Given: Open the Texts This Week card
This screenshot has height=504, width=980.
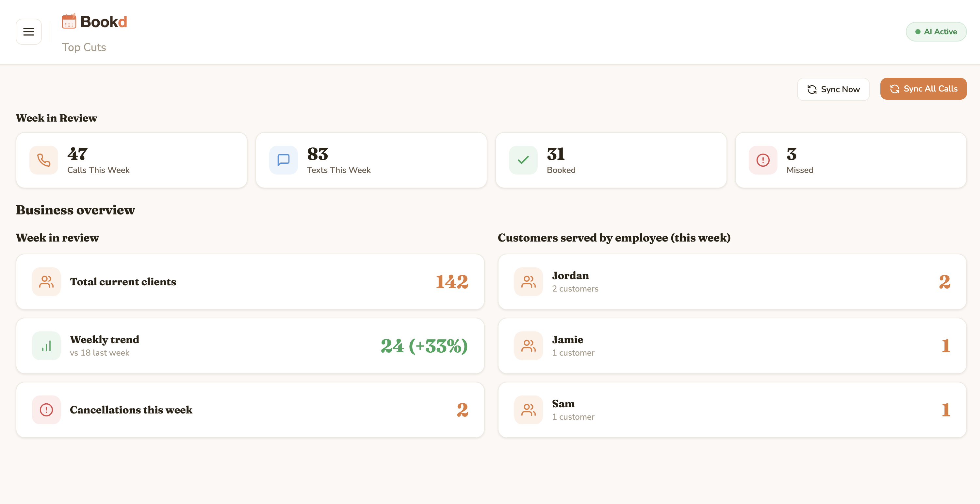Looking at the screenshot, I should [x=371, y=160].
